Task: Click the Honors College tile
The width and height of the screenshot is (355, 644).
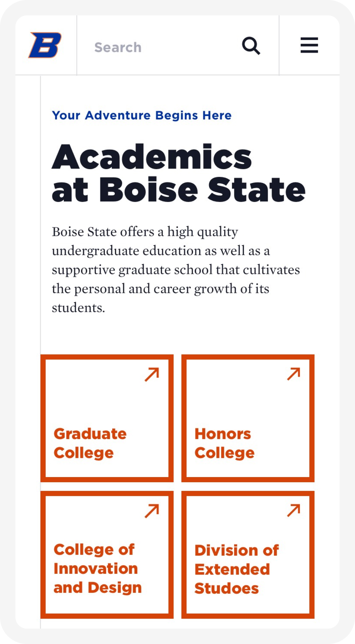Action: point(248,418)
